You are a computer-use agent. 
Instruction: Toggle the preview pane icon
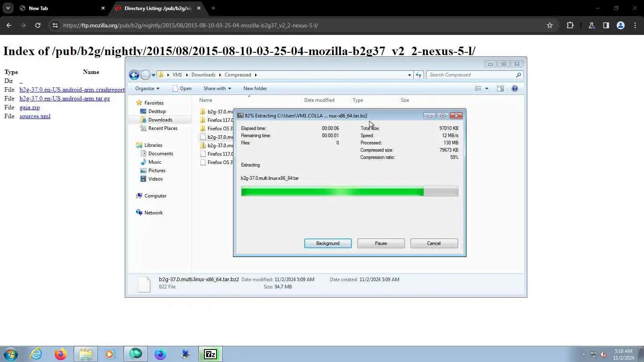(x=500, y=88)
